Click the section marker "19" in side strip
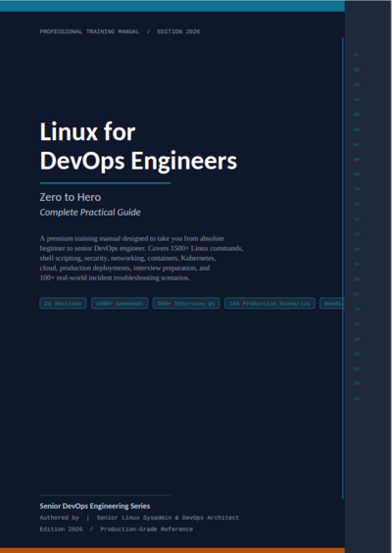This screenshot has height=553, width=392. coord(357,325)
